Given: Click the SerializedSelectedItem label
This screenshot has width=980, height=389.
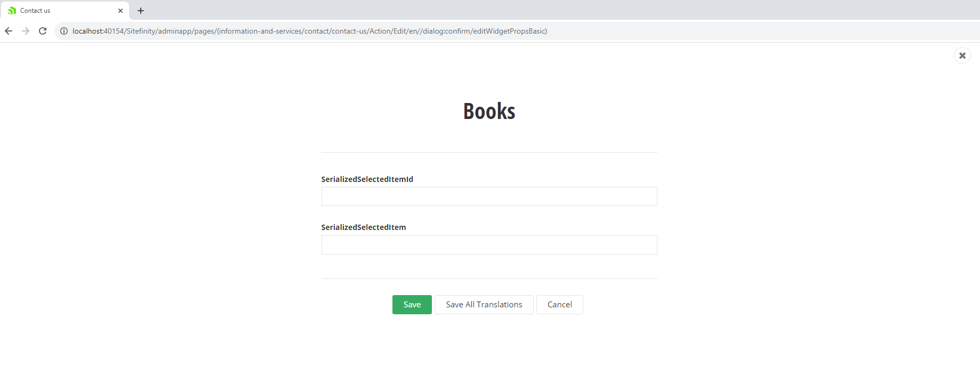Looking at the screenshot, I should click(363, 227).
